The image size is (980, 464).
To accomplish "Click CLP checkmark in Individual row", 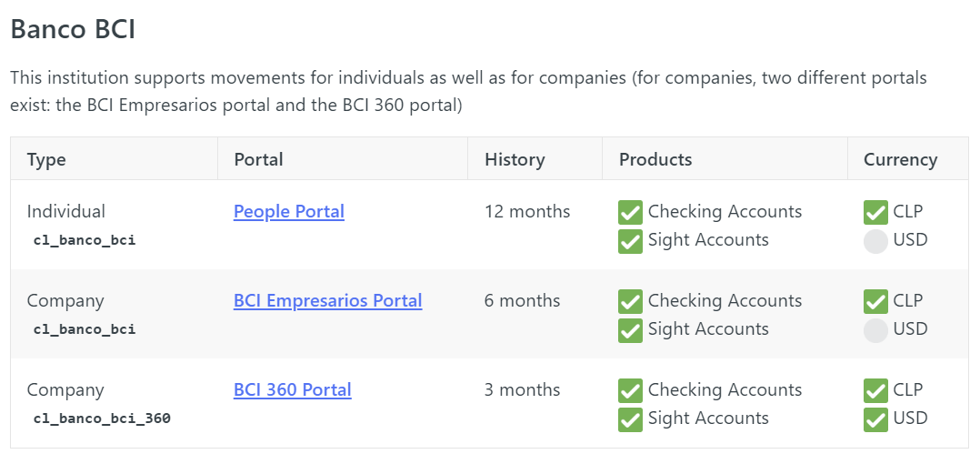I will point(875,213).
